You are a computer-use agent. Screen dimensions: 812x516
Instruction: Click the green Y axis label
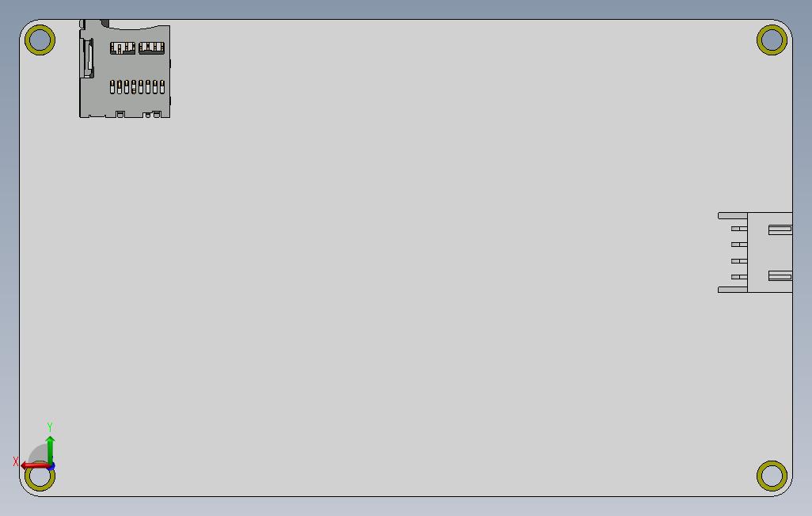tap(50, 427)
